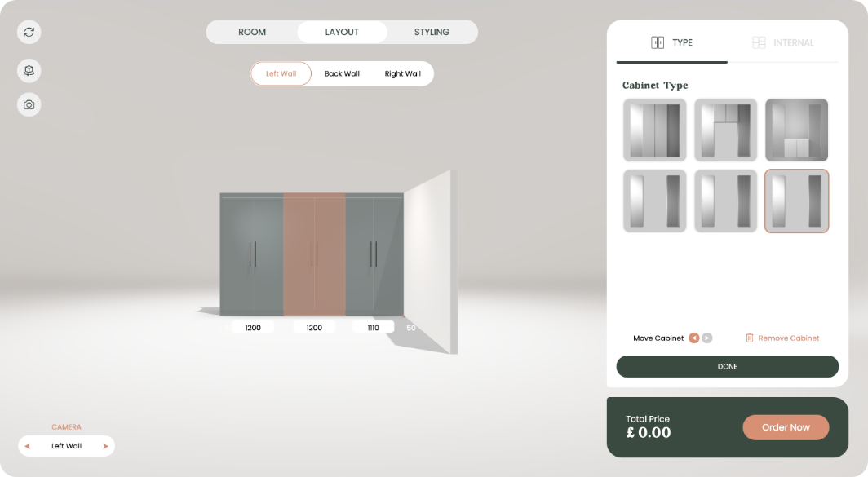Select the Back Wall option

point(342,73)
